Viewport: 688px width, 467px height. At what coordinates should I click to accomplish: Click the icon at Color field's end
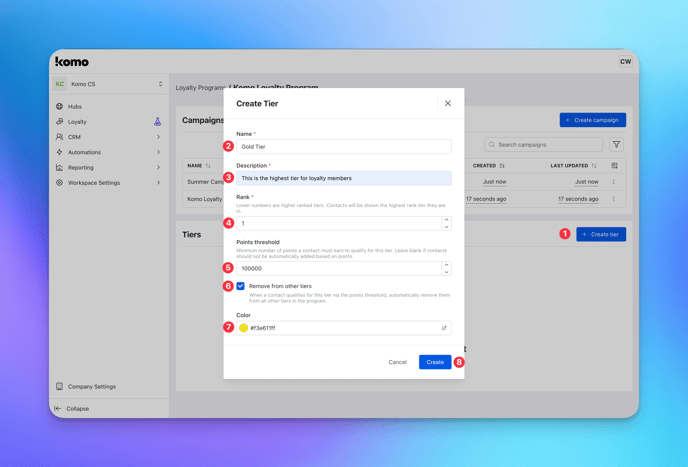[444, 328]
